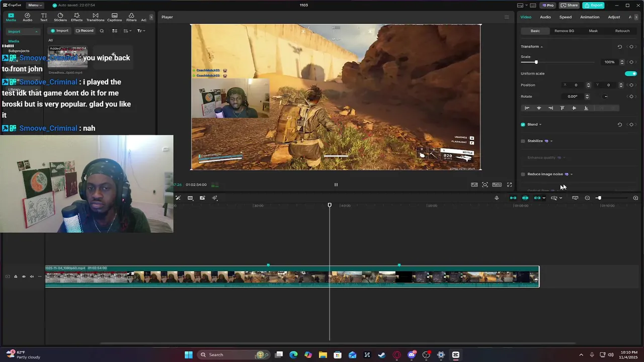The image size is (644, 362).
Task: Open the Effects panel
Action: pyautogui.click(x=76, y=17)
